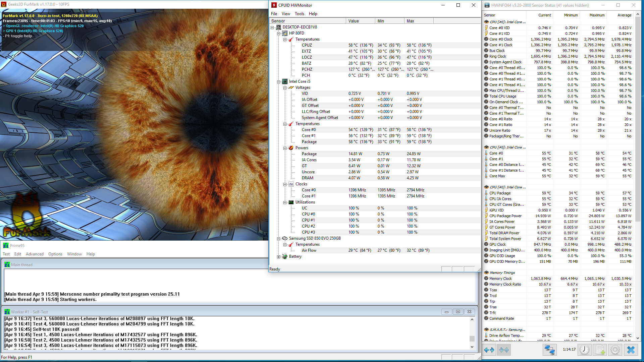Screen dimensions: 644x362
Task: Select DRAM power row in HWMonitor
Action: (x=375, y=178)
